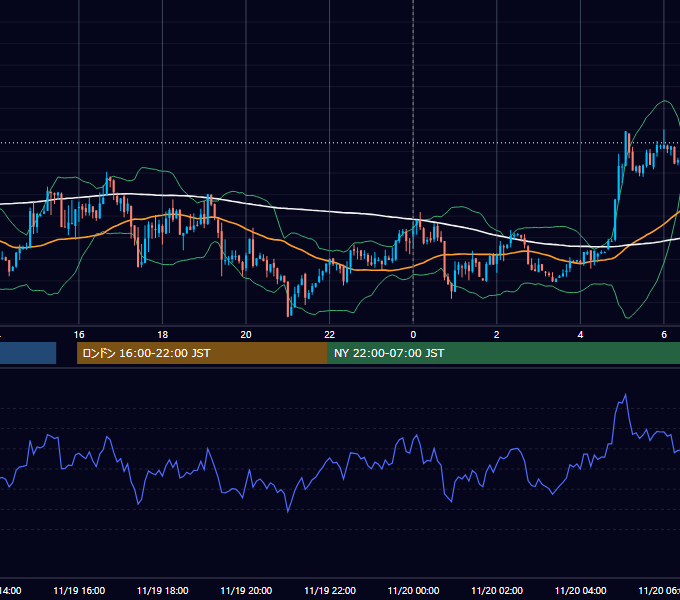This screenshot has height=600, width=680.
Task: Click hour label 20 on the upper axis
Action: [x=246, y=335]
